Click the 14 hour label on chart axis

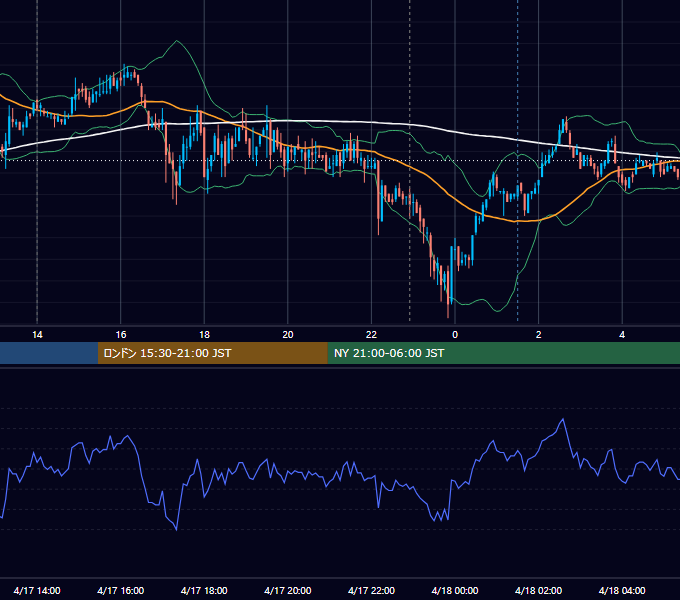tap(37, 335)
